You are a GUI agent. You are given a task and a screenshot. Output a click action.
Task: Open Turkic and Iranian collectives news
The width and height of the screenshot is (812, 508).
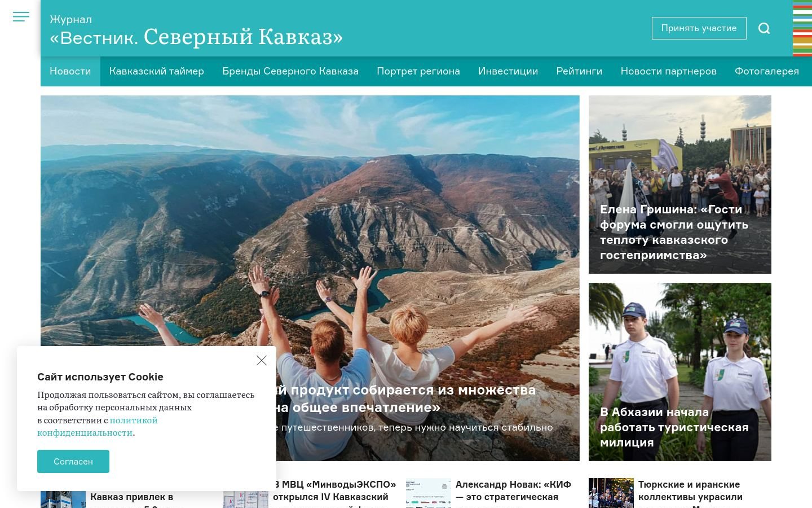(690, 492)
